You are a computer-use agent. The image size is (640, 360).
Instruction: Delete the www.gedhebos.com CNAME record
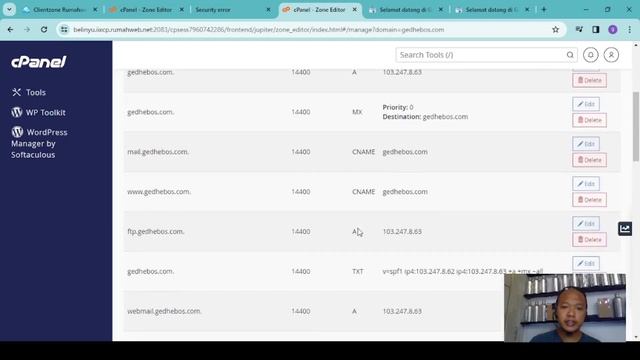[589, 200]
